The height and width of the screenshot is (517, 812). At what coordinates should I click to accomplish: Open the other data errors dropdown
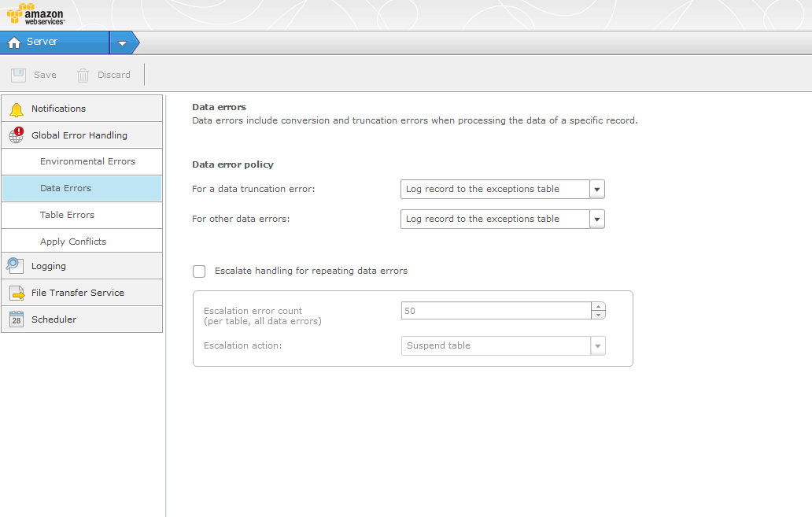597,219
